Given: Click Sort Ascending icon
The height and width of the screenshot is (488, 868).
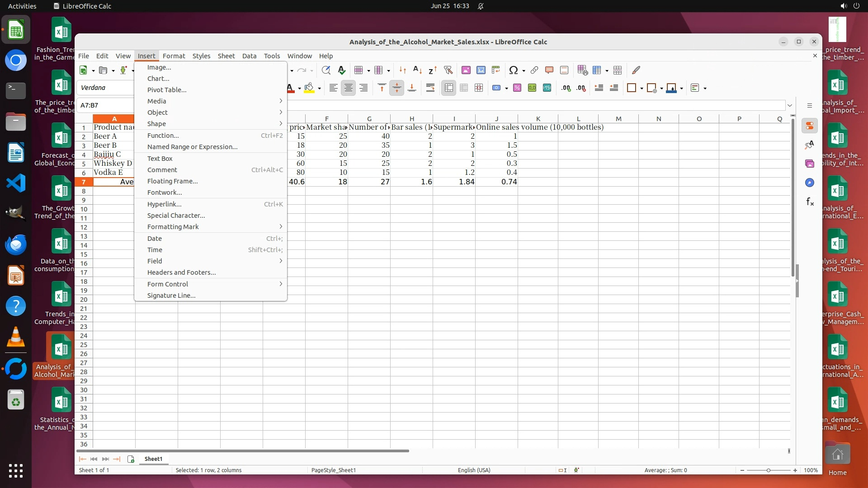Looking at the screenshot, I should coord(418,70).
